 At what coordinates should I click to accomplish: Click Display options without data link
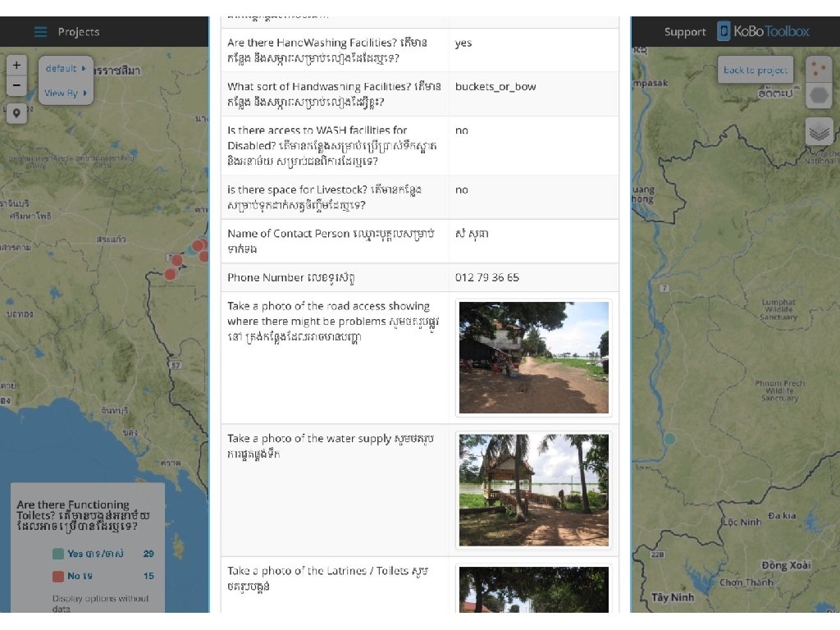pyautogui.click(x=100, y=603)
